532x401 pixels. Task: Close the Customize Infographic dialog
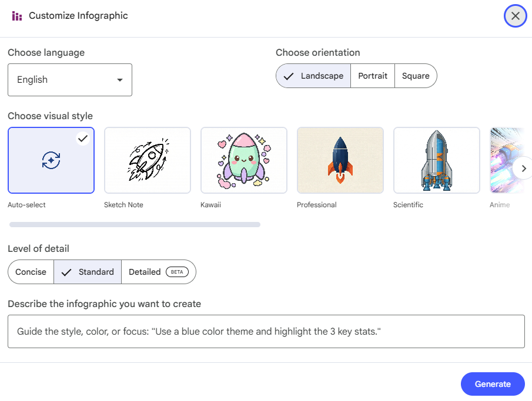[x=515, y=16]
